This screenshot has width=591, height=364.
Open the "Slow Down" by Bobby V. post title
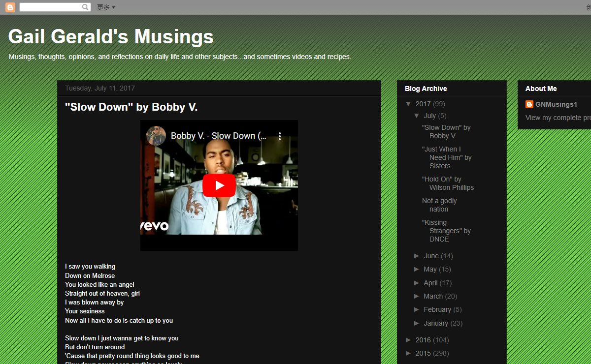[x=131, y=107]
